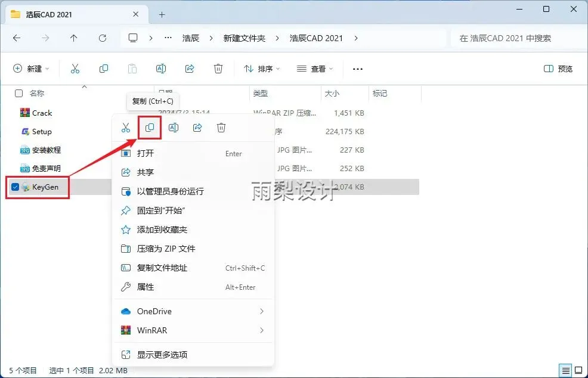Choose 复制文件地址 in the context menu
The width and height of the screenshot is (588, 378).
[x=193, y=268]
